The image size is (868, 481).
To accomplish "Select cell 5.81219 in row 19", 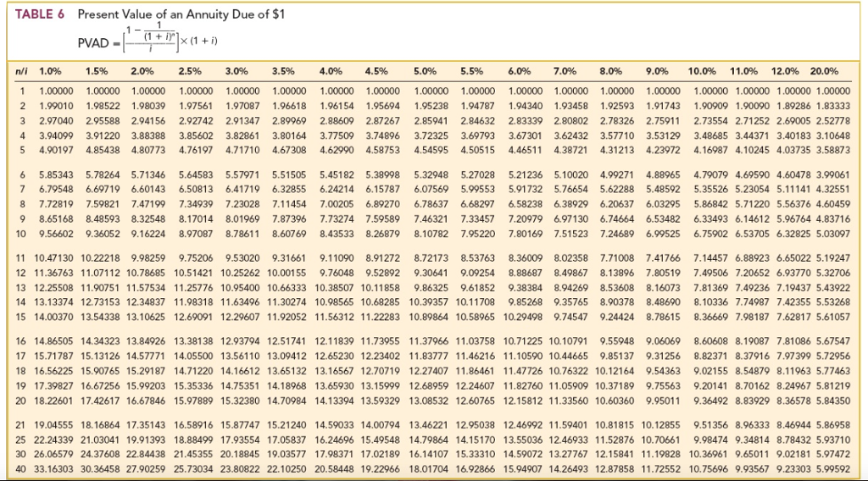I will pos(834,386).
